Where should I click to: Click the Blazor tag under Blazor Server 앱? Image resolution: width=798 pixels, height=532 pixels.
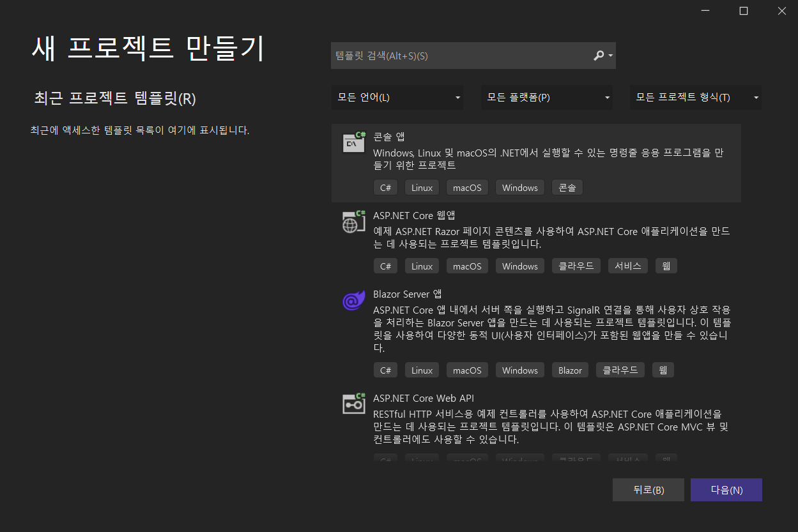point(571,370)
